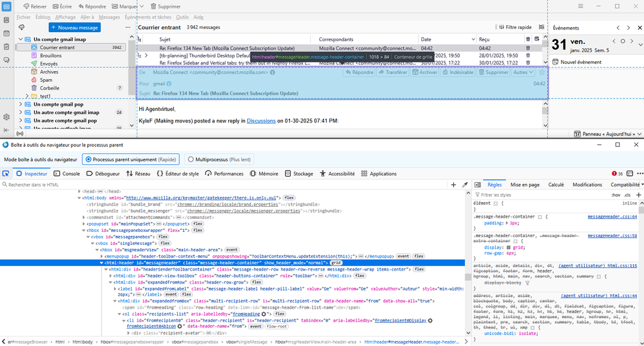The image size is (644, 346).
Task: Click the delete column trash header icon
Action: pyautogui.click(x=528, y=39)
